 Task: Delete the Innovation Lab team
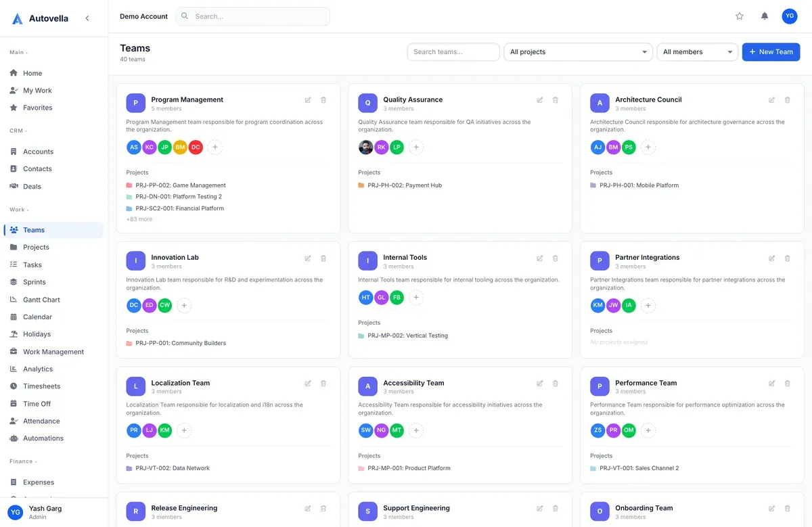tap(323, 258)
